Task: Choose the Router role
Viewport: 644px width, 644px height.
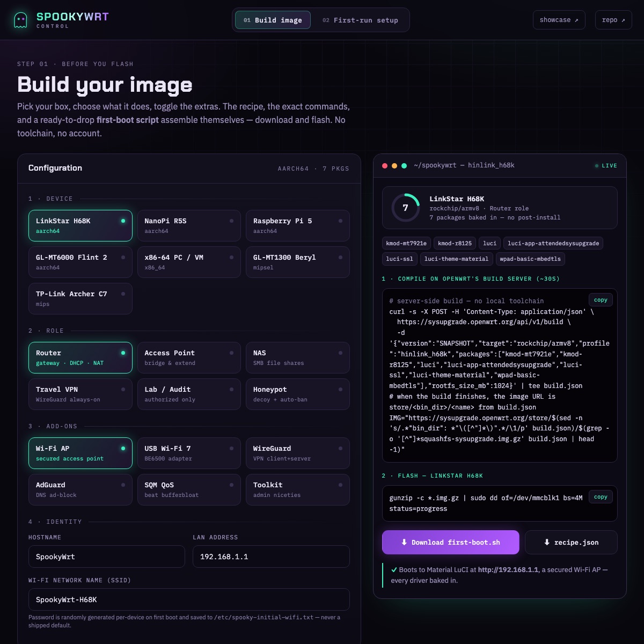Action: (x=80, y=357)
